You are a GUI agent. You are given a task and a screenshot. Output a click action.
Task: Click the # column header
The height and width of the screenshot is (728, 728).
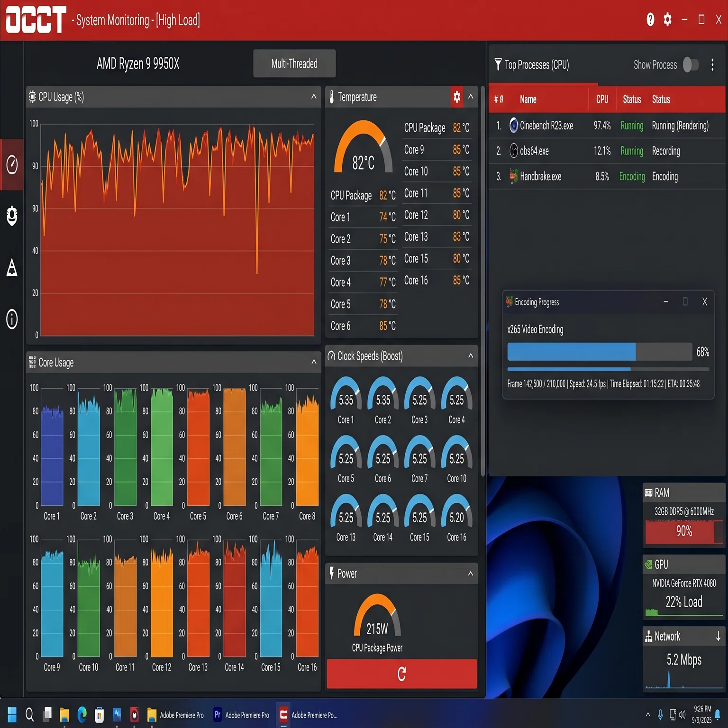tap(499, 99)
